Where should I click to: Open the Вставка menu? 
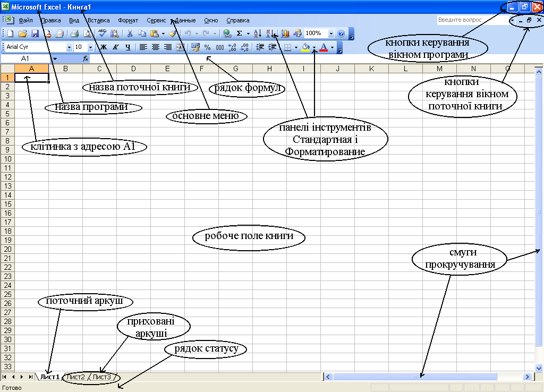point(98,20)
